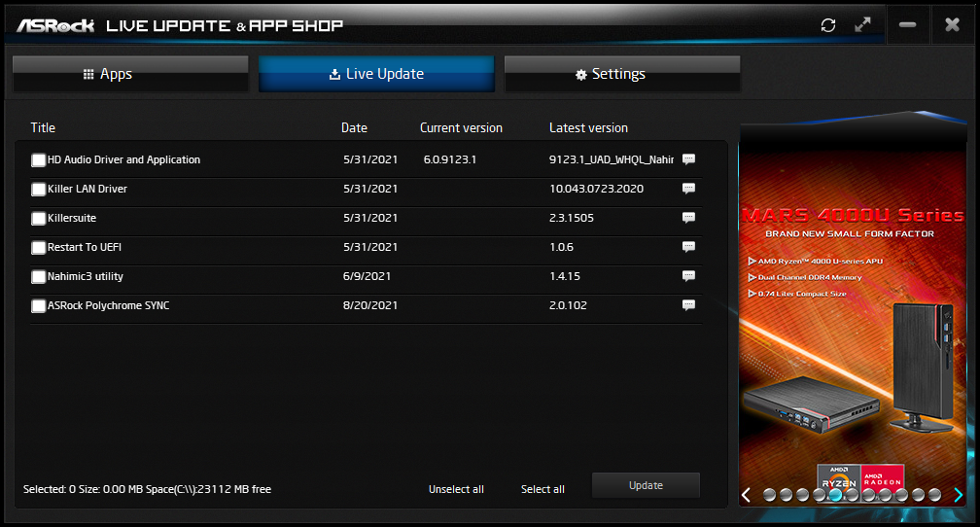Open release notes for Restart To UEFI
This screenshot has height=527, width=980.
click(x=688, y=246)
